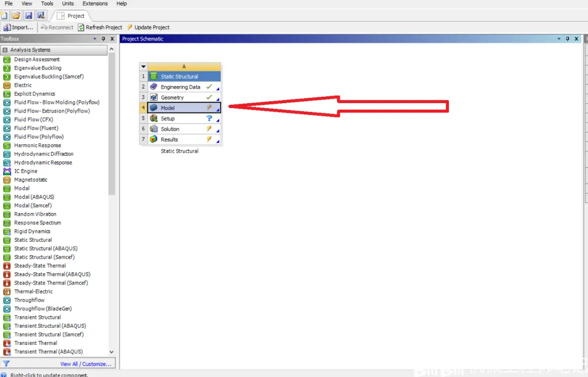Viewport: 588px width, 377px height.
Task: Open the Extensions menu
Action: 95,3
